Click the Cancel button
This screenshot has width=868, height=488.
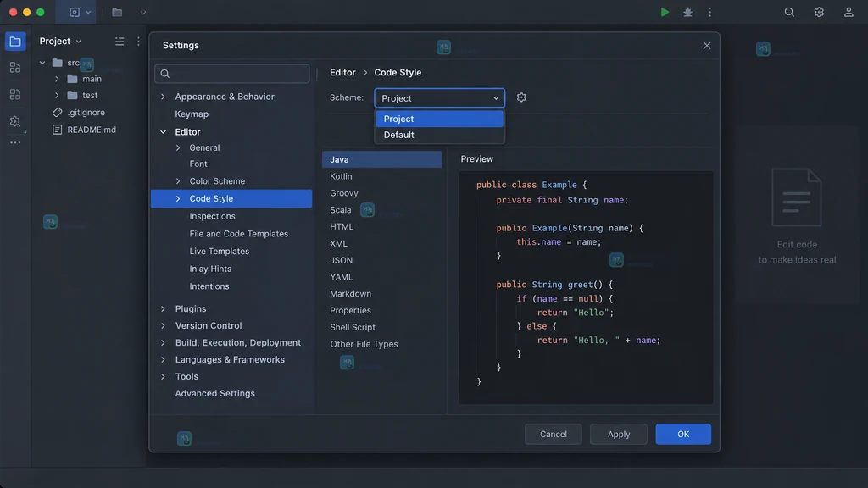[553, 435]
